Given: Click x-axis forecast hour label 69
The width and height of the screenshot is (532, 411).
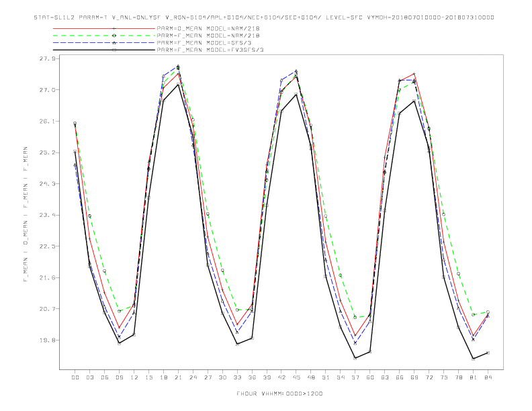Looking at the screenshot, I should tap(414, 377).
